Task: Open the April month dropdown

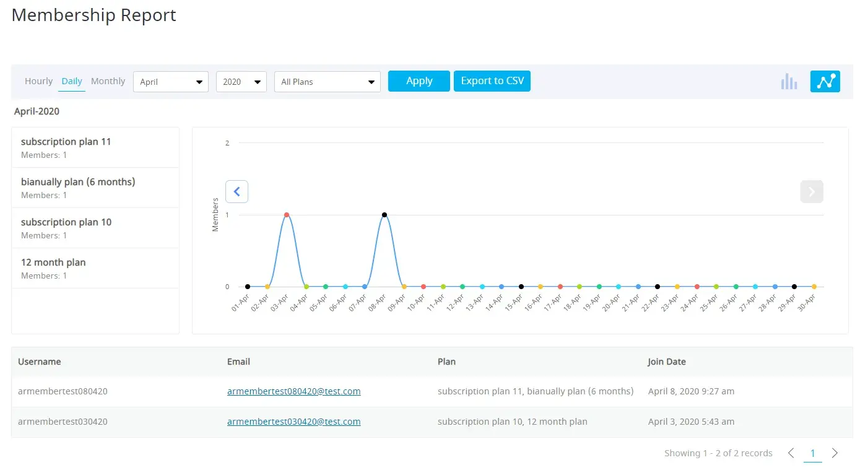Action: (171, 82)
